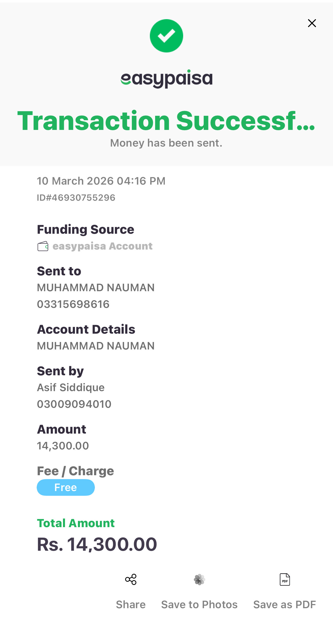Screen dimensions: 333x644
Task: Click the wallet icon under Funding Source
Action: [43, 246]
